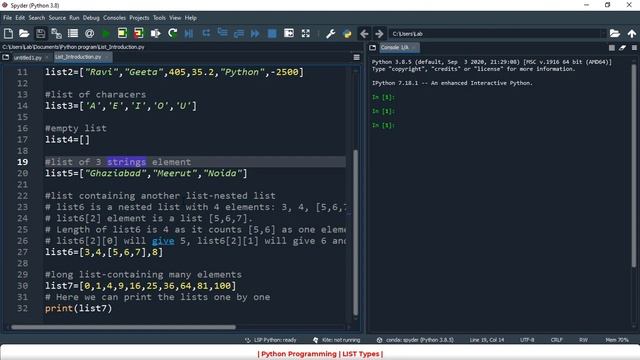
Task: Open file using the folder toolbar icon
Action: [x=24, y=33]
